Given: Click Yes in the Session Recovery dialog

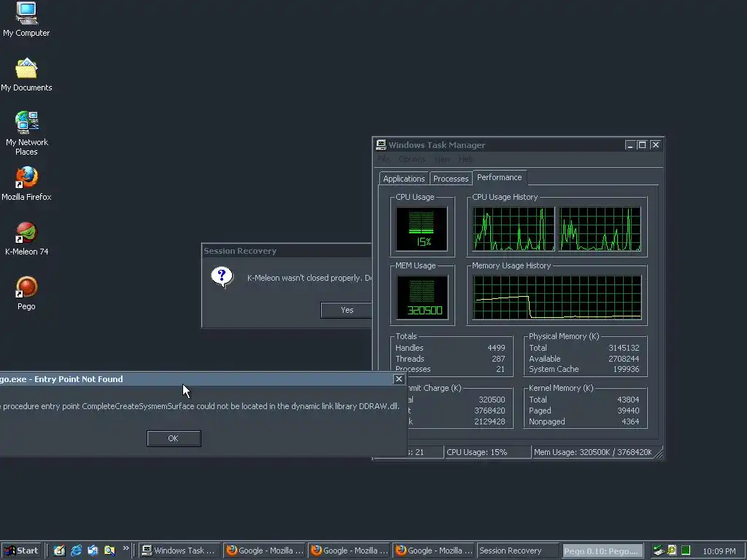Looking at the screenshot, I should click(347, 310).
